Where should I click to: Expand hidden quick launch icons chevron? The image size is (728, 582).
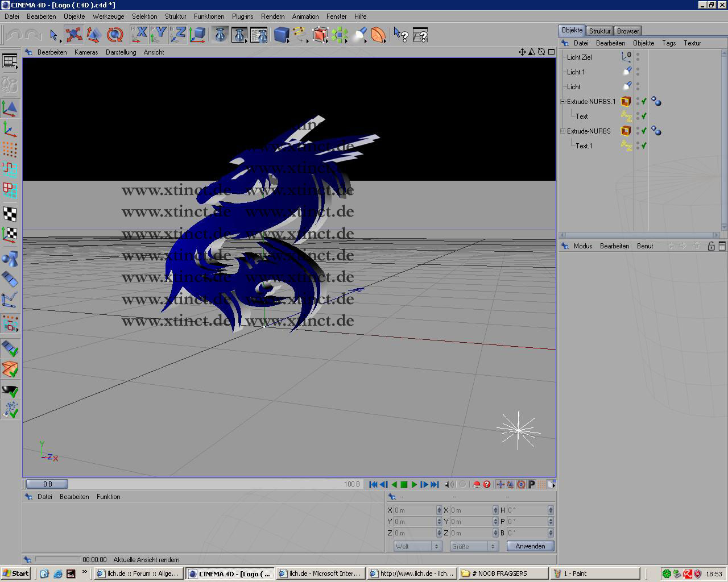pyautogui.click(x=85, y=572)
